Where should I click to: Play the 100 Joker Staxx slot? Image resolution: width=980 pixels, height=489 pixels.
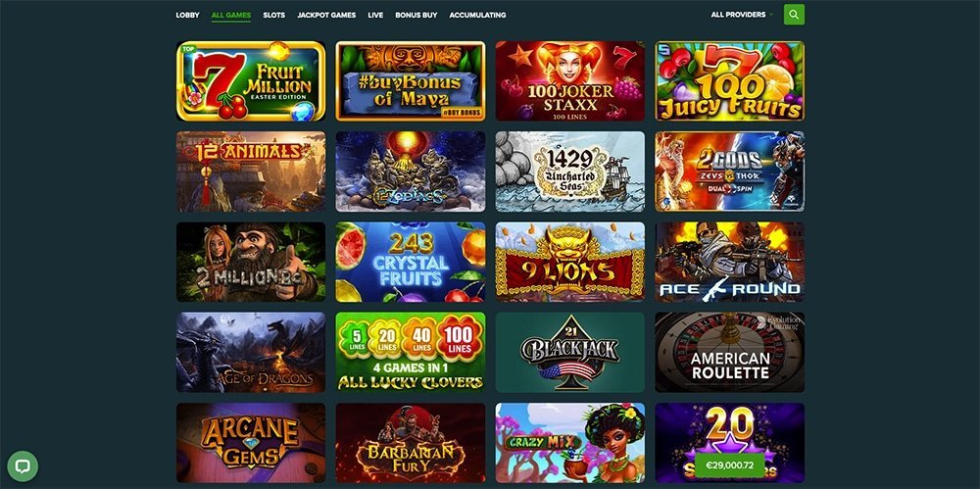[570, 81]
